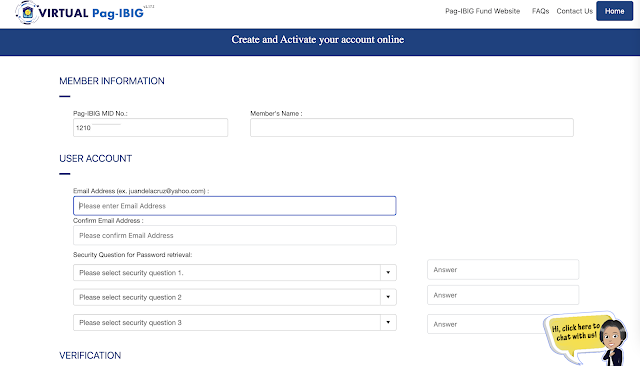
Task: Open security question 3 dropdown
Action: (x=235, y=322)
